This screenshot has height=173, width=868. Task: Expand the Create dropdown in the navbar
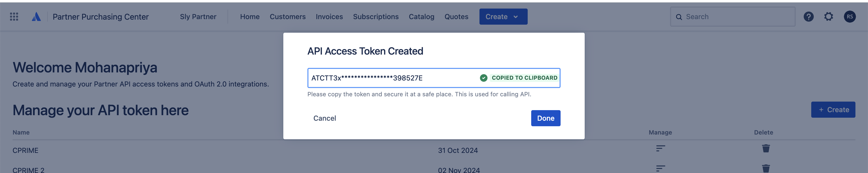point(503,16)
